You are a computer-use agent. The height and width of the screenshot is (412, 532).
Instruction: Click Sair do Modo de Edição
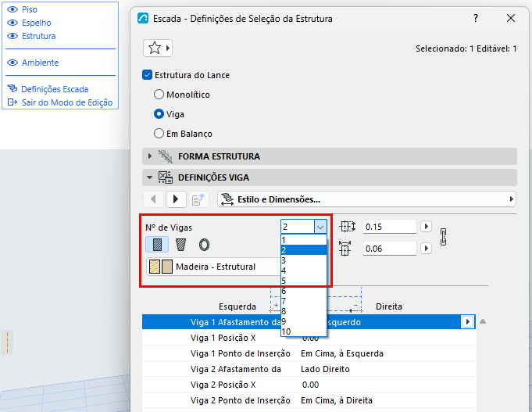click(67, 102)
